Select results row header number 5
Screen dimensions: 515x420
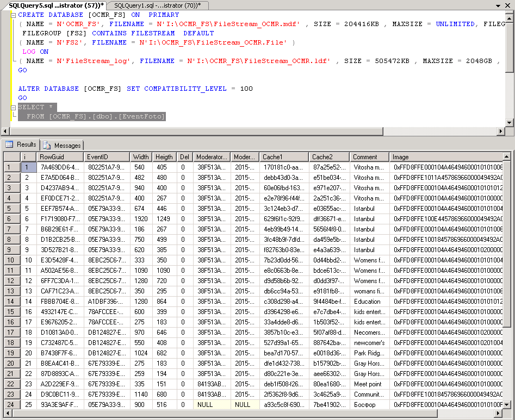(x=12, y=208)
